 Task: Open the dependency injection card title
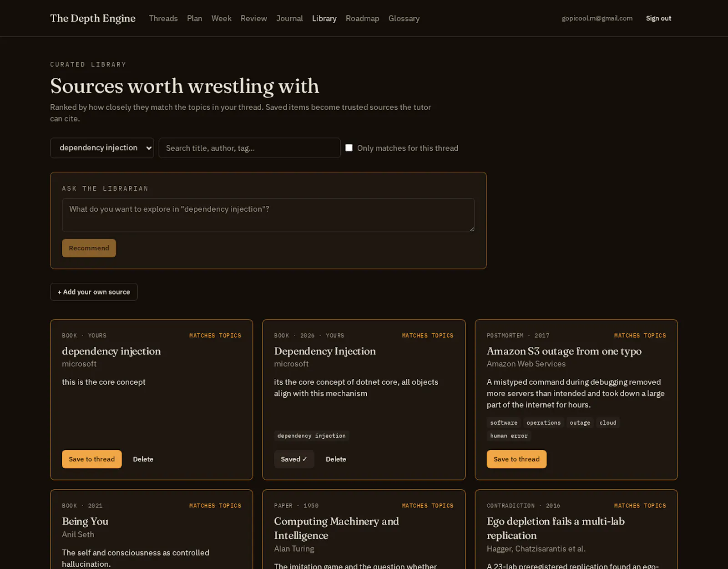point(111,351)
